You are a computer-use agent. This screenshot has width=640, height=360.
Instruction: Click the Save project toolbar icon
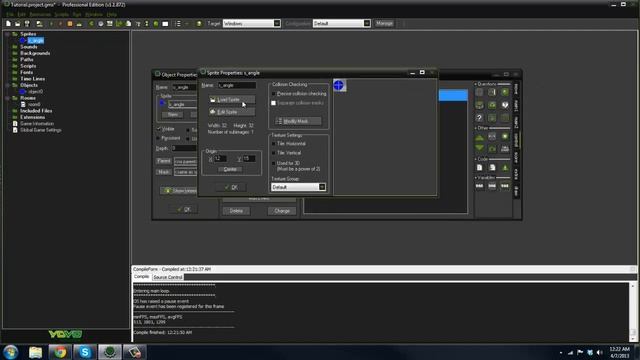pos(27,24)
